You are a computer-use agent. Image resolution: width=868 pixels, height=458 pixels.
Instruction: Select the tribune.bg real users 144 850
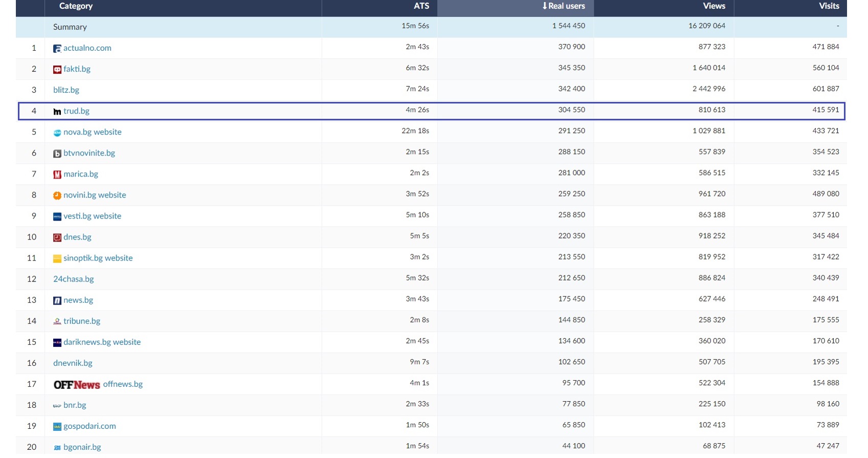572,320
